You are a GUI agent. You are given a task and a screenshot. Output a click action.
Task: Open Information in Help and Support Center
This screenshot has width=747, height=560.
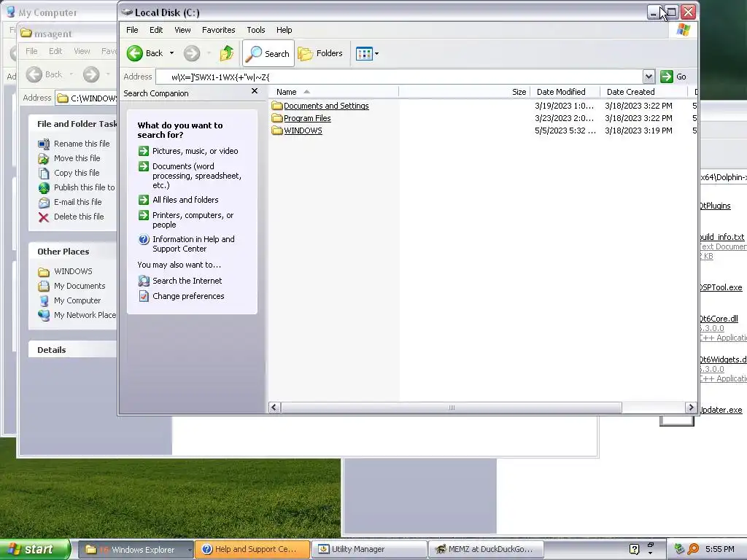pyautogui.click(x=193, y=244)
